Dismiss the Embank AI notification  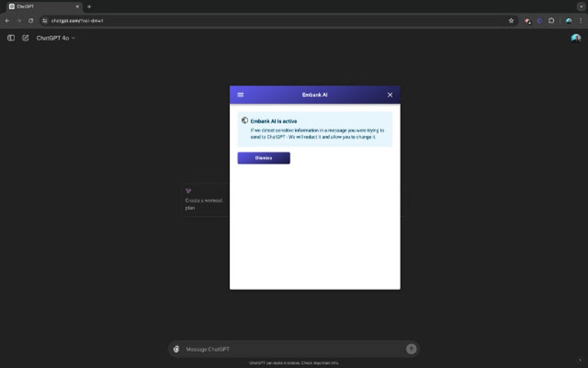click(263, 157)
